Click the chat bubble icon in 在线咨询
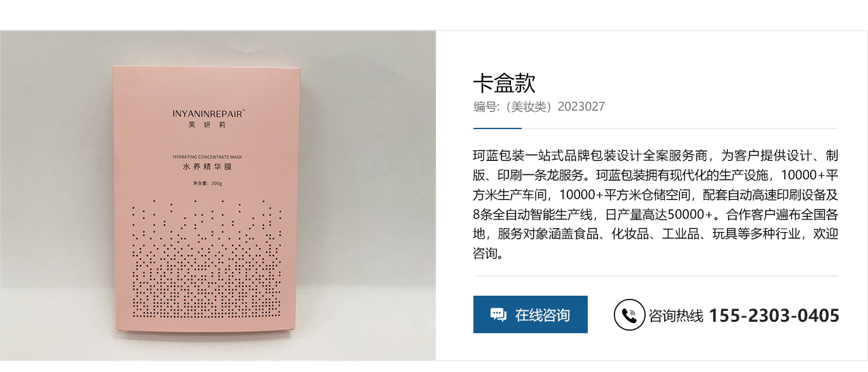 [498, 315]
